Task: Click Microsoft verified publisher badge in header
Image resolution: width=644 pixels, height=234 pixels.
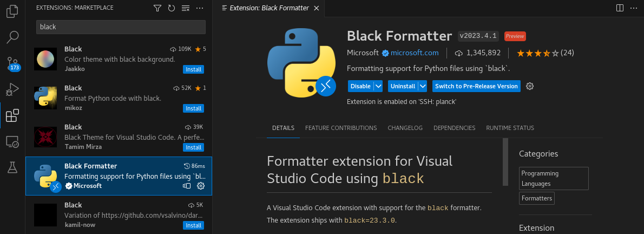Action: coord(385,53)
